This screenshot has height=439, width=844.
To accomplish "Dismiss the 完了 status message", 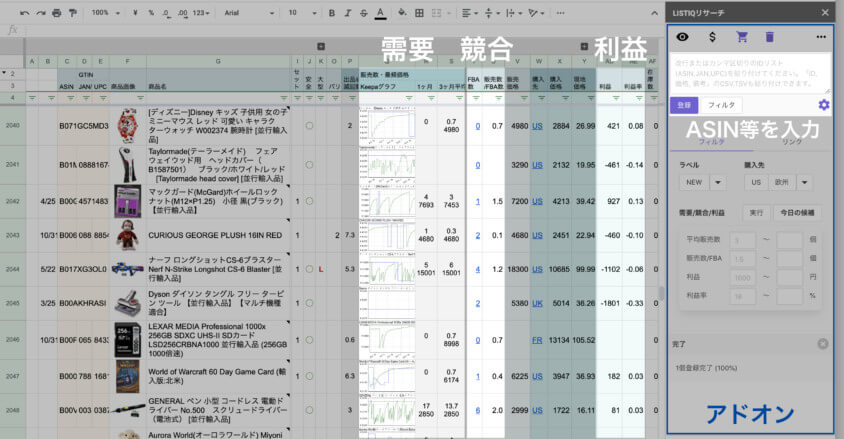I will click(822, 344).
